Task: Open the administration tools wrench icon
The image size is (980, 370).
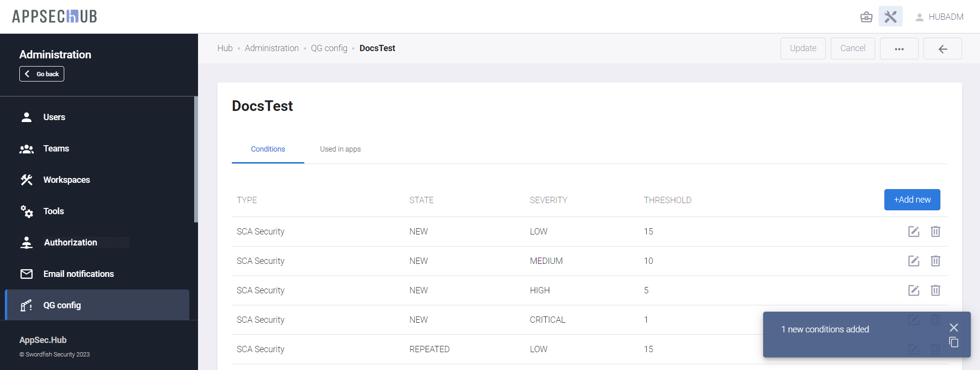Action: [x=890, y=17]
